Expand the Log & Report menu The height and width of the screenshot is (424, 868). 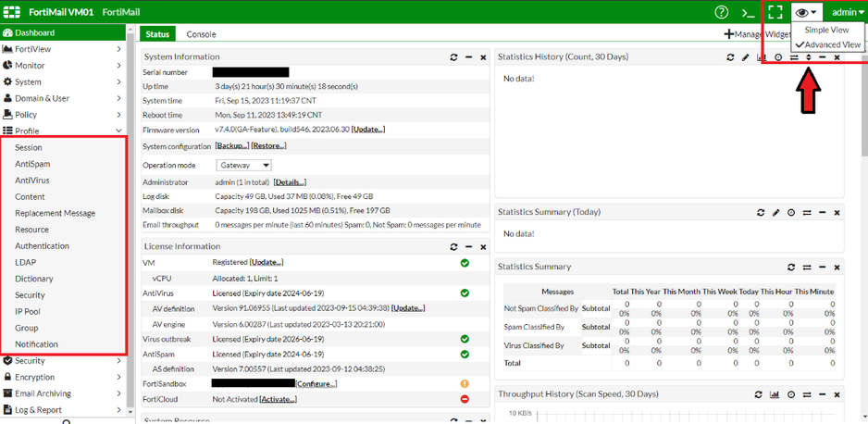click(62, 409)
